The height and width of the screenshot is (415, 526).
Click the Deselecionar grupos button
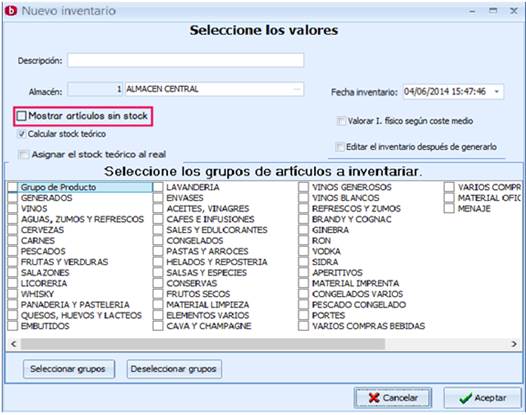click(x=174, y=369)
